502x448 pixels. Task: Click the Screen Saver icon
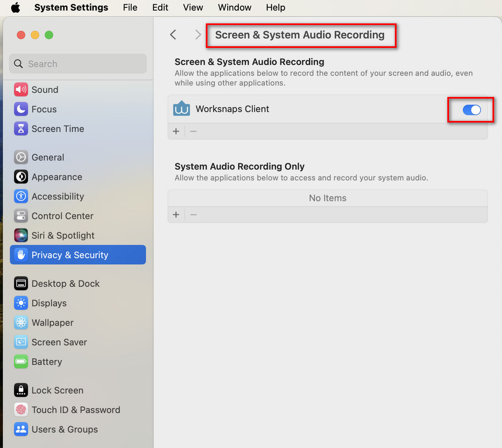coord(21,342)
